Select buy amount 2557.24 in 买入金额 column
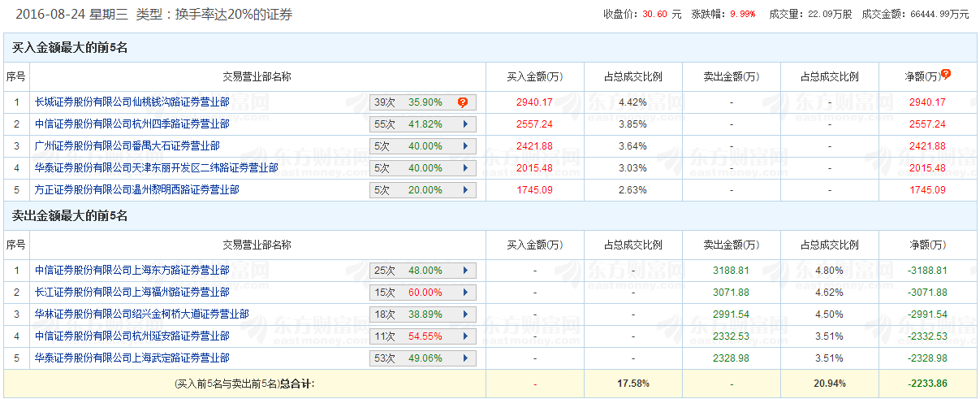 coord(534,124)
